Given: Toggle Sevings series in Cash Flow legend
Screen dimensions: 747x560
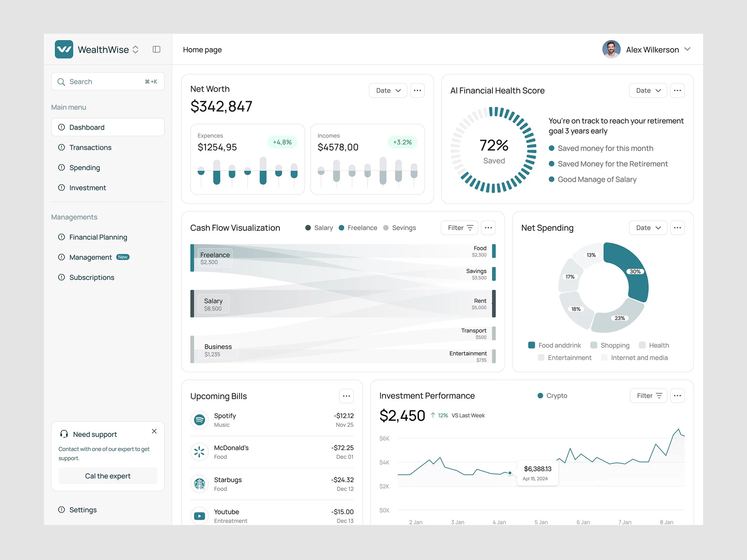Looking at the screenshot, I should pos(399,228).
